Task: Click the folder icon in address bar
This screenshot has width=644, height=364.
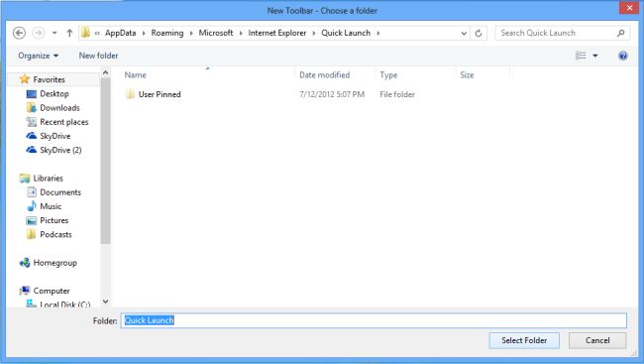Action: (x=85, y=33)
